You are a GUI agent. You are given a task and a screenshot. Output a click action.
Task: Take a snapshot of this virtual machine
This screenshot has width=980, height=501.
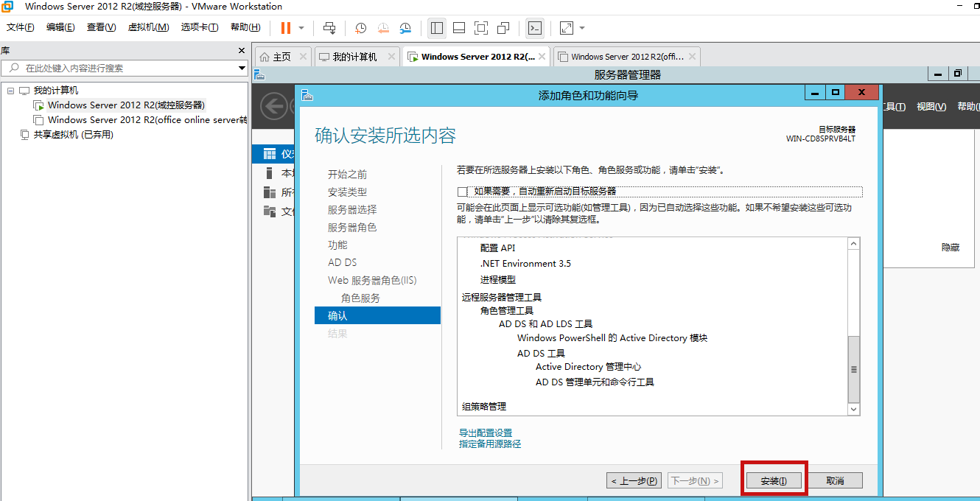[x=361, y=28]
